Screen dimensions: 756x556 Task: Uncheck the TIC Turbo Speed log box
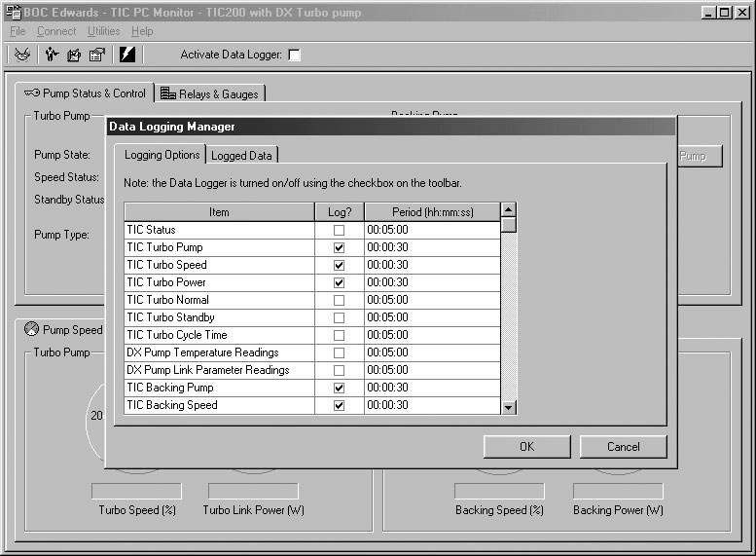[339, 265]
